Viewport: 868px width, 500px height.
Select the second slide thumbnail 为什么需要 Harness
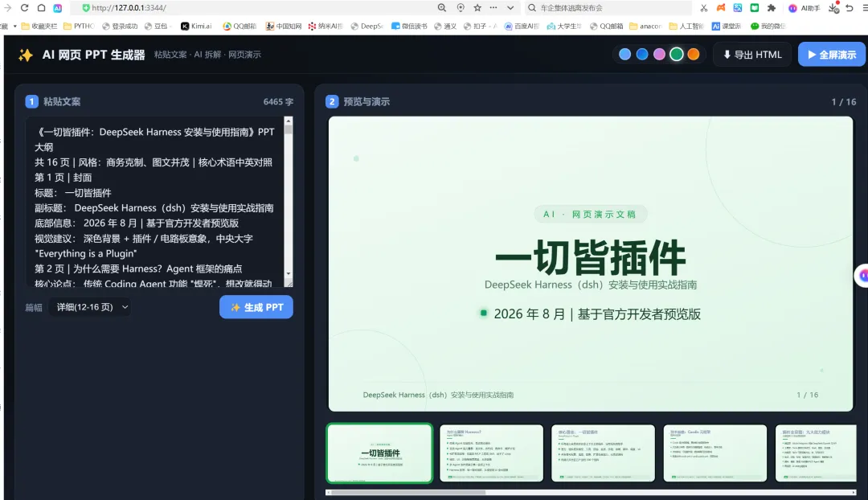[492, 453]
